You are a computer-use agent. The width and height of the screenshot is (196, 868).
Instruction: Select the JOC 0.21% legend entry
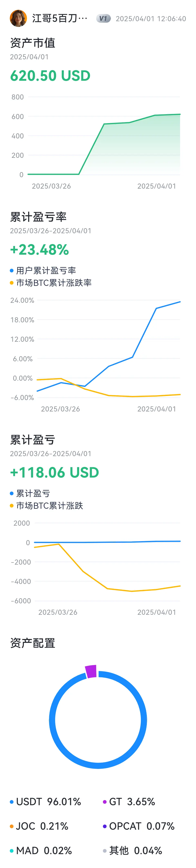coord(39,826)
